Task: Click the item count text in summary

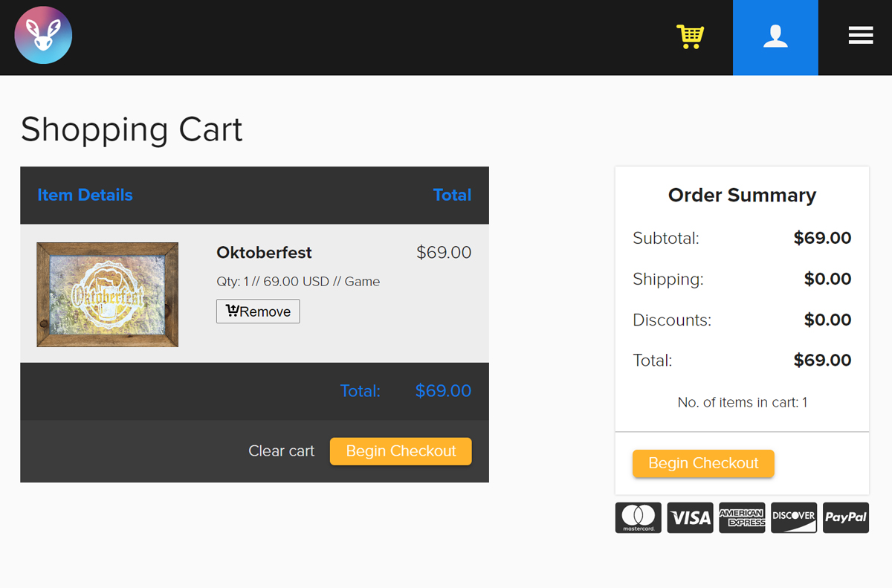Action: click(742, 402)
